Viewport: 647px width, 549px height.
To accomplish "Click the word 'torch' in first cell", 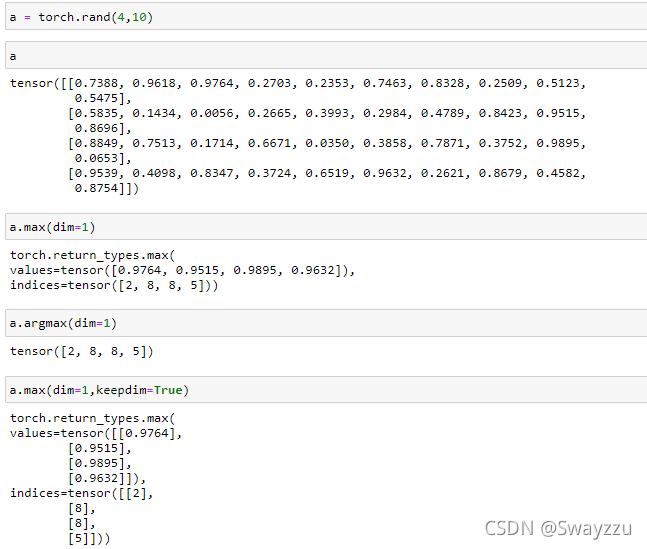I will (54, 17).
